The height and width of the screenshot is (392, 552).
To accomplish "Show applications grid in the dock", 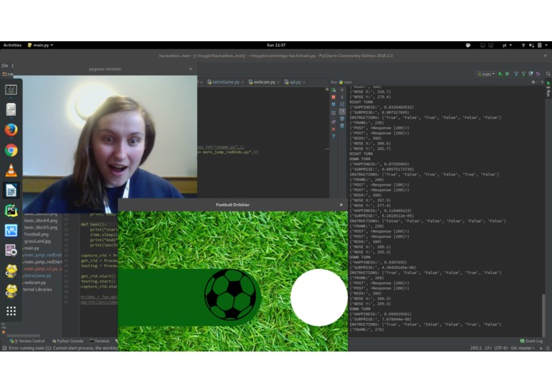I will pos(11,311).
